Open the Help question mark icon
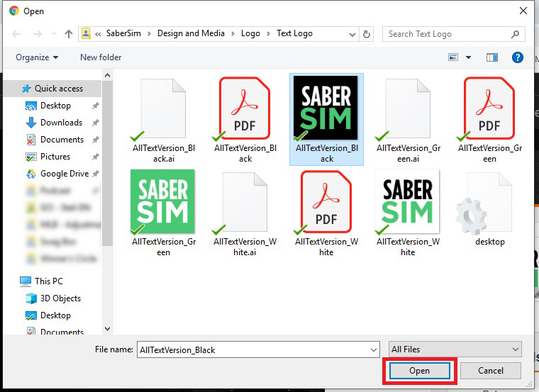 point(517,57)
